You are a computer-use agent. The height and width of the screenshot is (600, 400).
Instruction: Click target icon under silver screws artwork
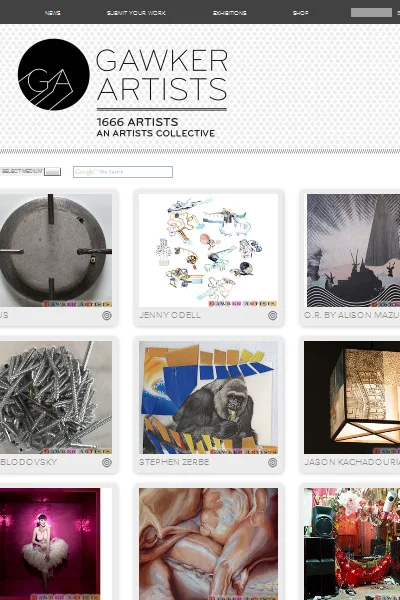(x=107, y=463)
